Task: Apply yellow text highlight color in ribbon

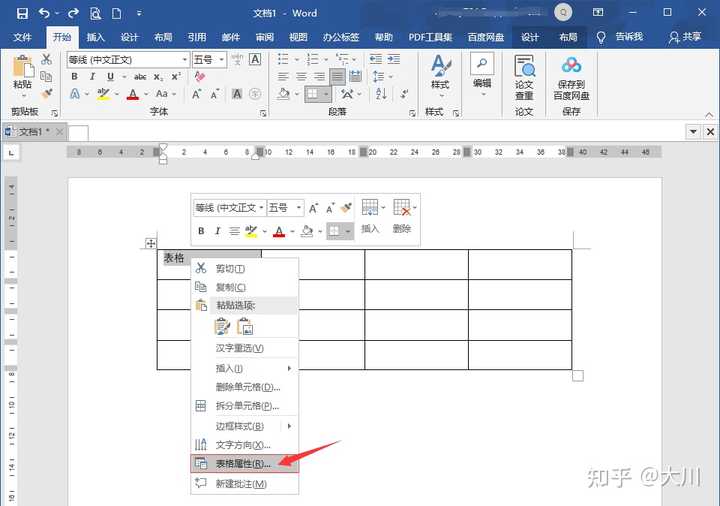Action: pos(103,94)
